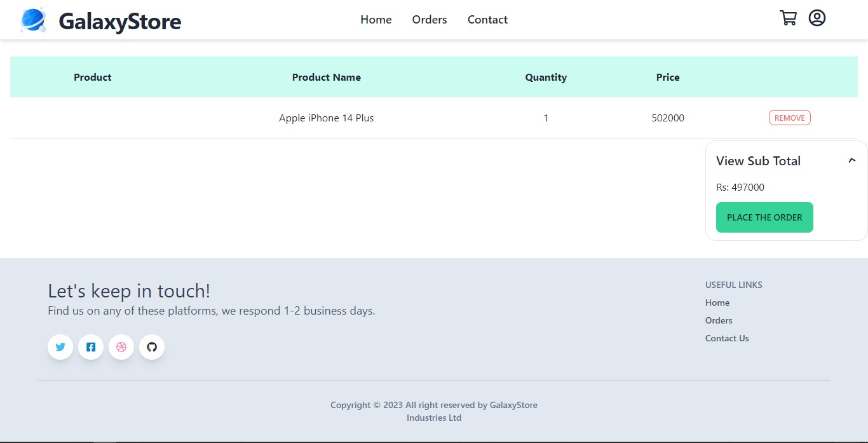The image size is (868, 443).
Task: Open the Facebook social icon
Action: tap(91, 347)
